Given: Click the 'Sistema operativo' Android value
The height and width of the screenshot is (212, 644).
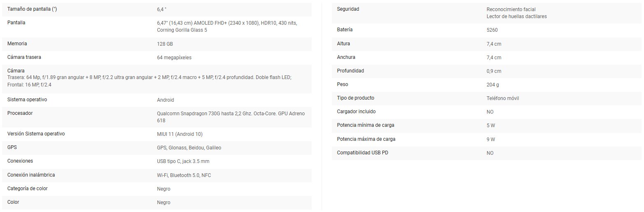Looking at the screenshot, I should 166,100.
